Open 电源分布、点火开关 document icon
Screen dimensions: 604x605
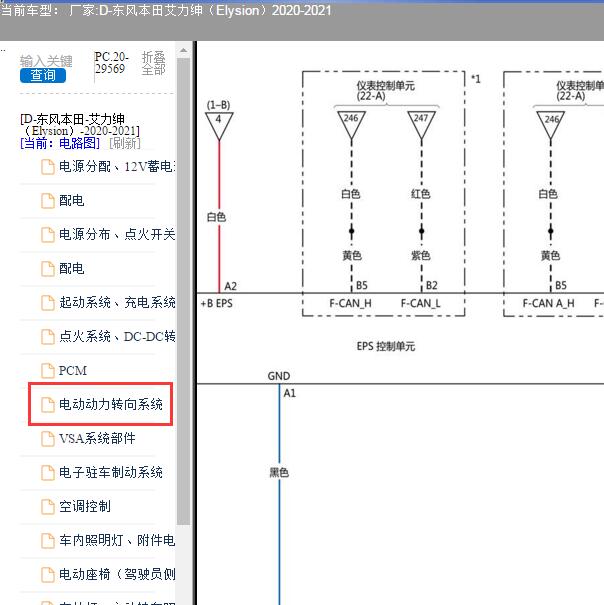(x=48, y=235)
